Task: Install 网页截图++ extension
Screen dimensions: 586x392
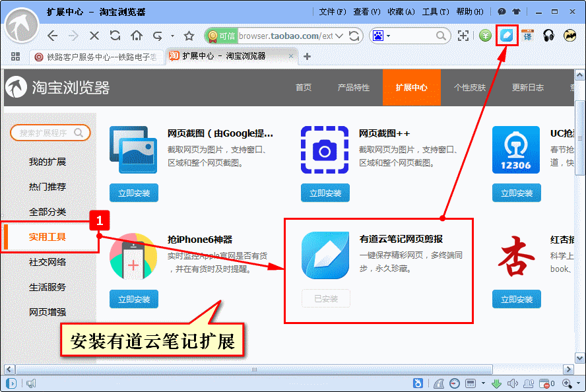Action: point(325,193)
